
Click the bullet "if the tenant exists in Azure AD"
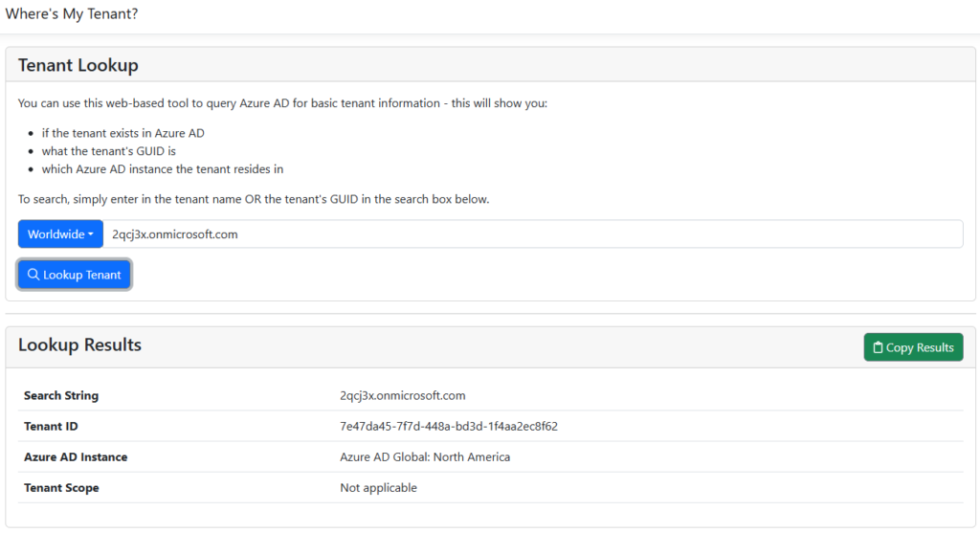pos(122,133)
